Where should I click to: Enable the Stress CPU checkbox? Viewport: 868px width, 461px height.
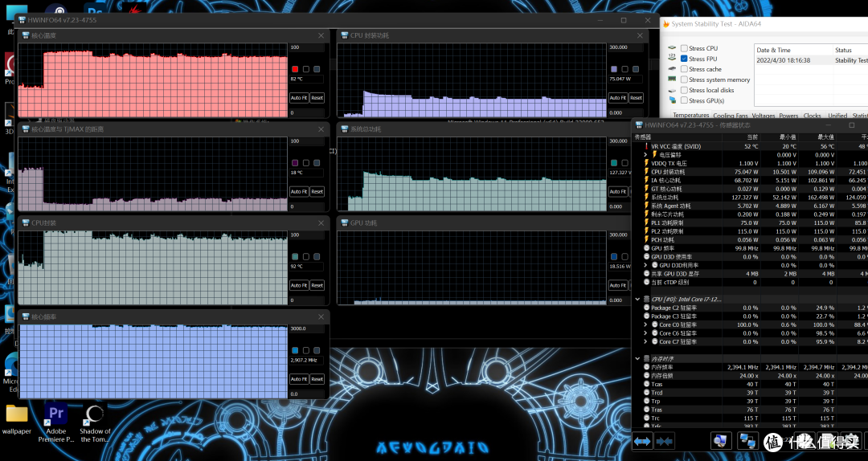tap(684, 48)
